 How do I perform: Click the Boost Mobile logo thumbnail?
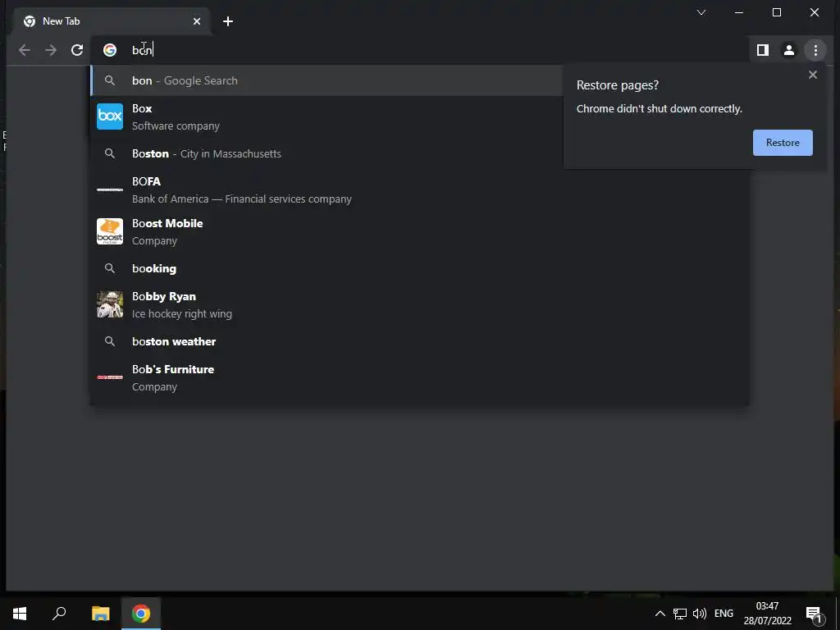[x=110, y=231]
